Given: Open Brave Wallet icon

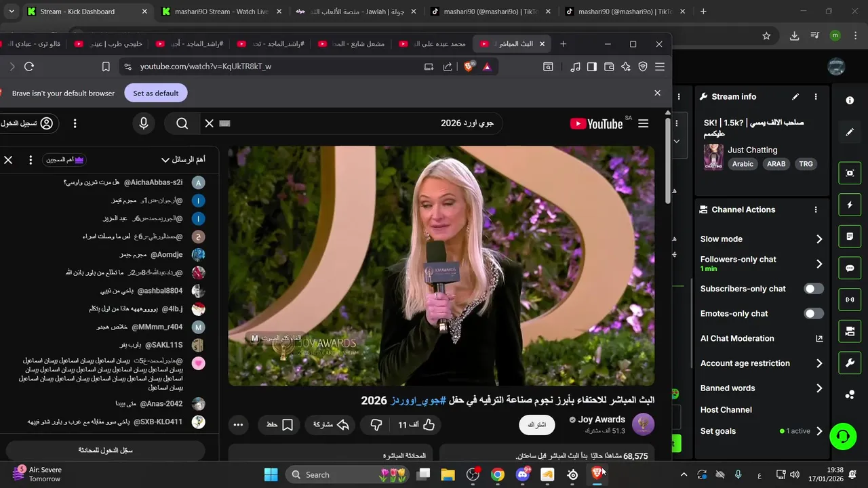Looking at the screenshot, I should [609, 66].
